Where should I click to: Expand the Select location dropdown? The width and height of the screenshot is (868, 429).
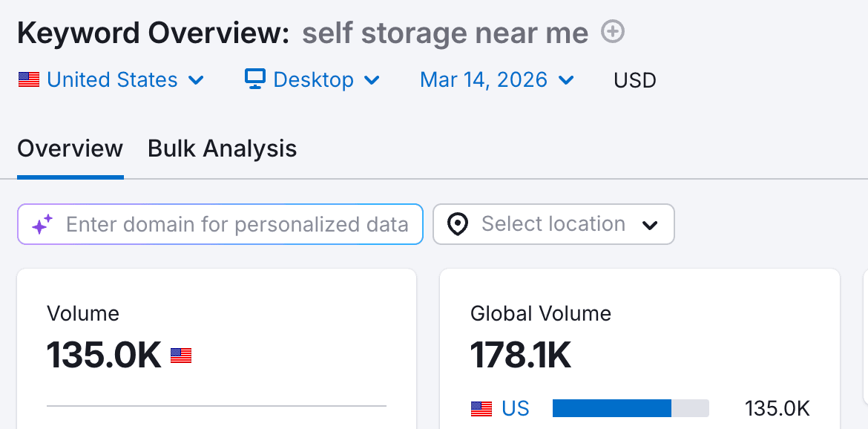(650, 225)
